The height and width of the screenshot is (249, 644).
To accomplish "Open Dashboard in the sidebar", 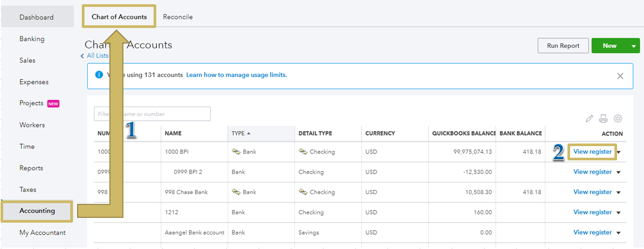I will tap(36, 17).
